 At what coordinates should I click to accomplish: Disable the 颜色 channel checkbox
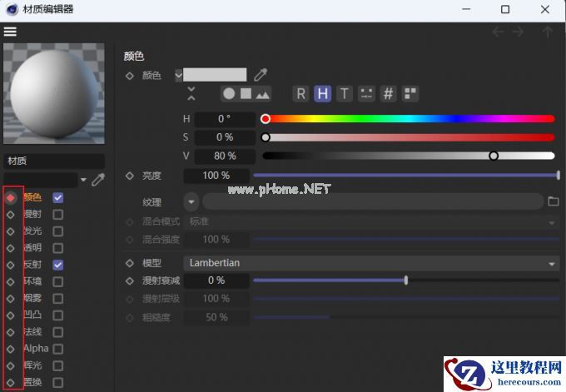point(57,197)
